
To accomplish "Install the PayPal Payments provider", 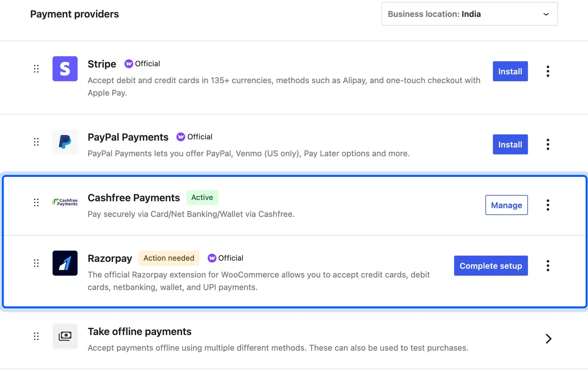I will (x=510, y=144).
